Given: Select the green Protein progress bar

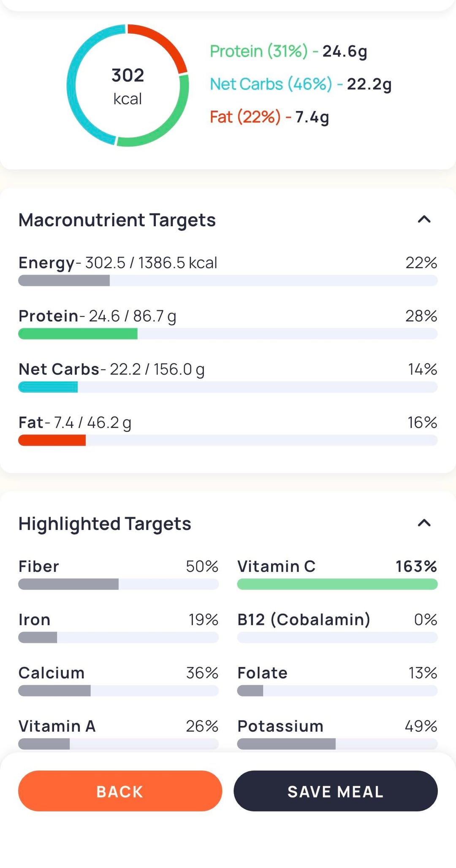Looking at the screenshot, I should [x=228, y=334].
